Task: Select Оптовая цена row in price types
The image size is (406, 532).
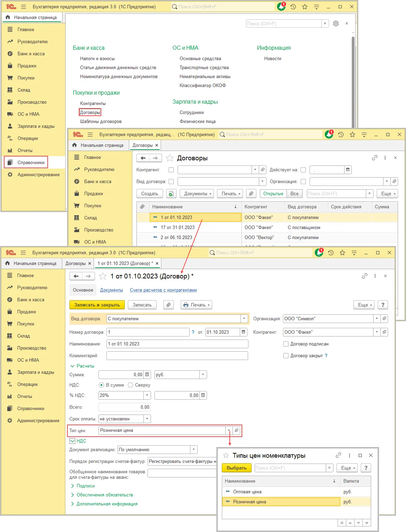Action: 296,492
